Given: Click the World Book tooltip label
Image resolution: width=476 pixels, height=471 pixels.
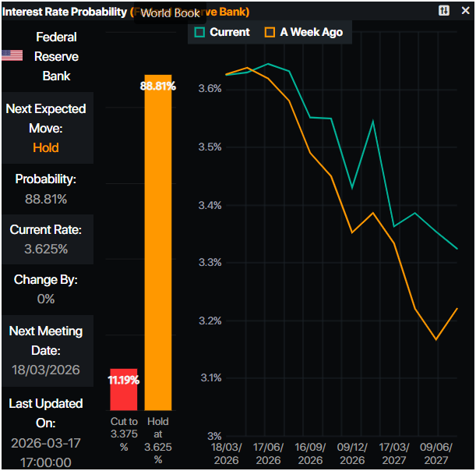Looking at the screenshot, I should 170,13.
